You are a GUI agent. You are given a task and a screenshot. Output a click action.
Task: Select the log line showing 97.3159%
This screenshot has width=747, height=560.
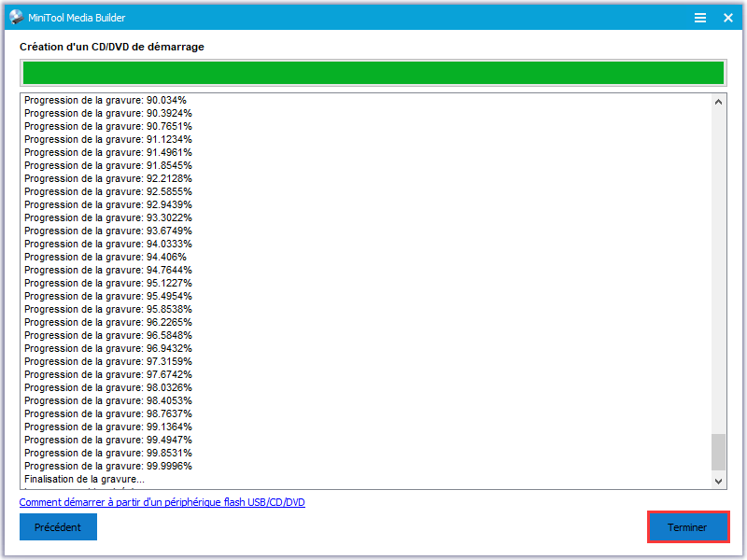click(108, 361)
